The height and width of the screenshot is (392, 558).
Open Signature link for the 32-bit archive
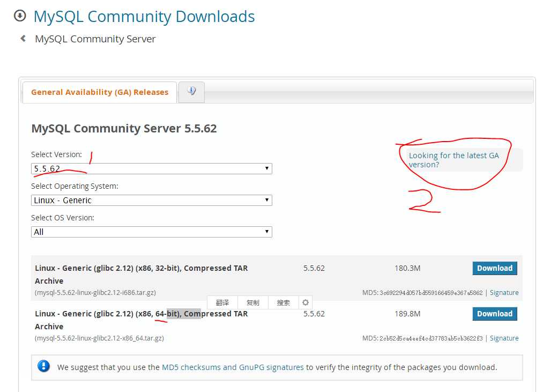[504, 293]
